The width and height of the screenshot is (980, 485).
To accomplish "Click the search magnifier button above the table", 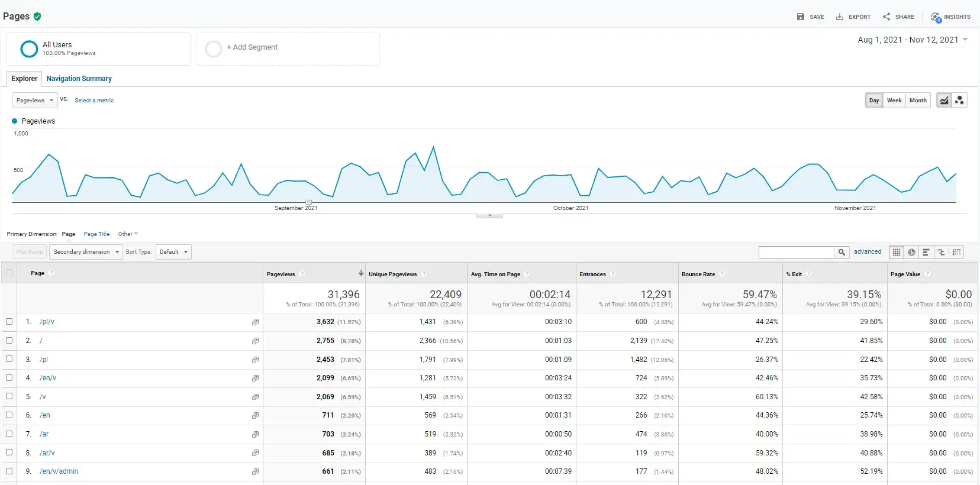I will click(x=842, y=253).
